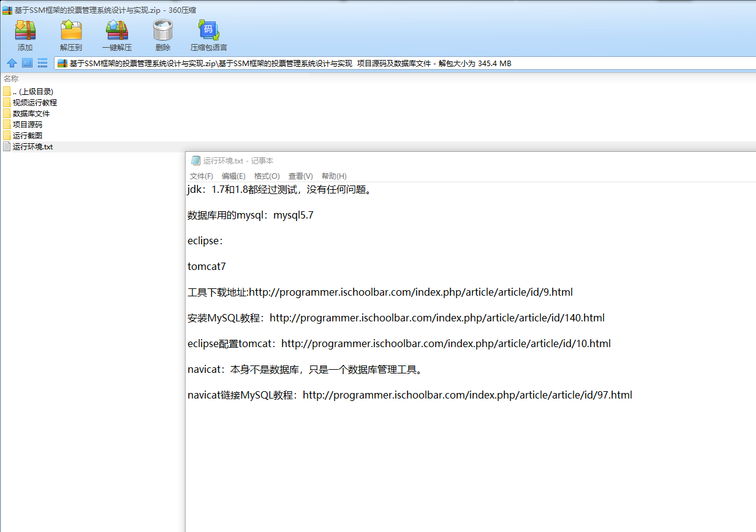Click the 工具下载地址 URL ending id/9.html

(x=410, y=292)
